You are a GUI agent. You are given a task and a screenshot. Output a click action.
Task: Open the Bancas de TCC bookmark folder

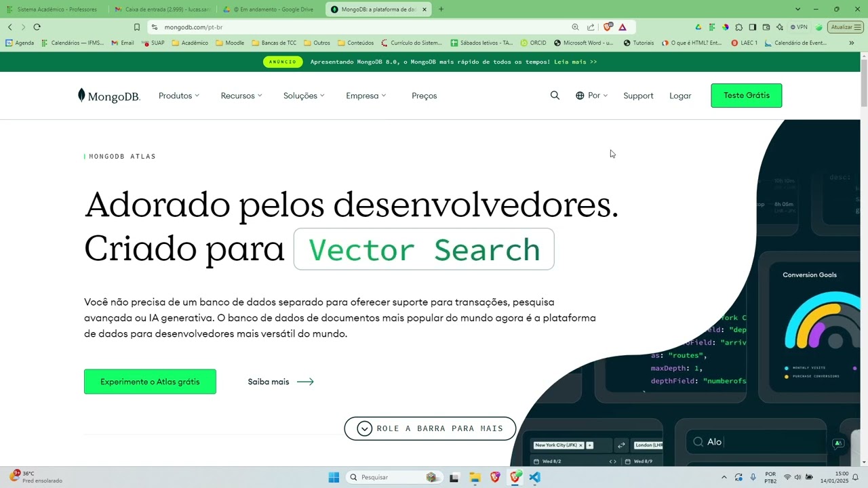pyautogui.click(x=274, y=43)
